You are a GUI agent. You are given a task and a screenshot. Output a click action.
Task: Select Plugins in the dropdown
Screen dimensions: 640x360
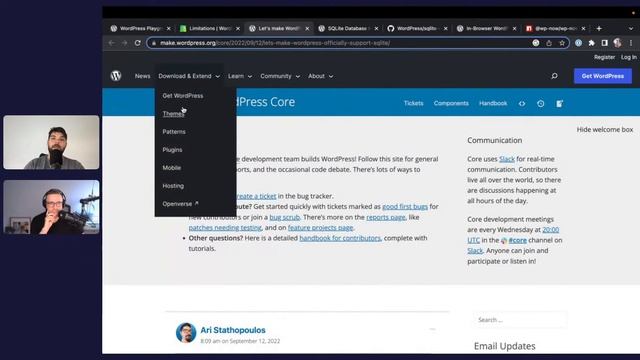pos(172,150)
